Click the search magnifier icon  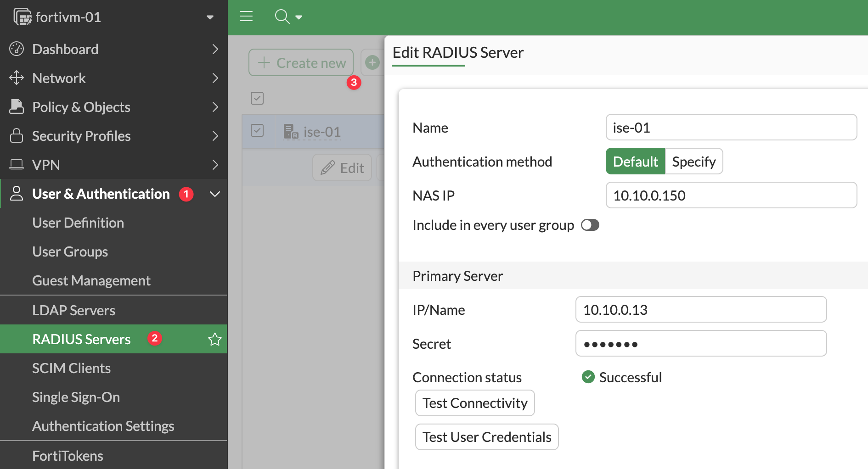[282, 17]
